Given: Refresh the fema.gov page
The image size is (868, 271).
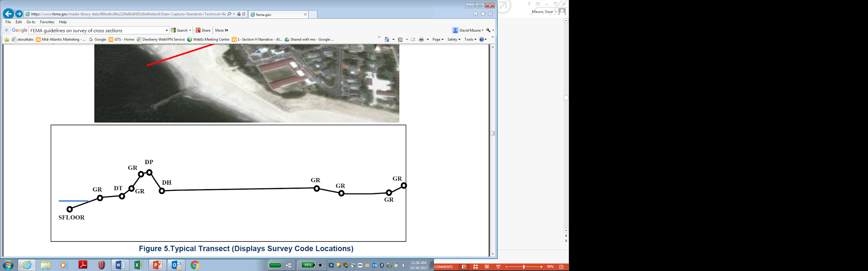Looking at the screenshot, I should click(244, 14).
